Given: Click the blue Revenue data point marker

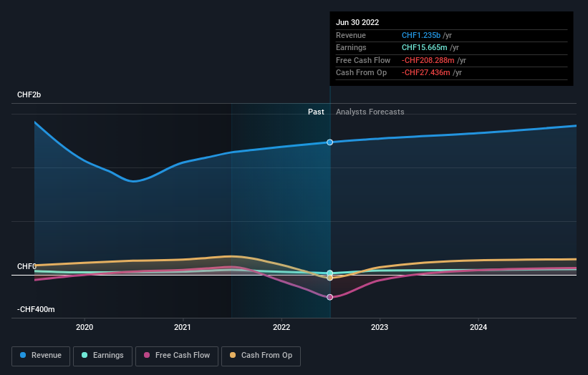Looking at the screenshot, I should tap(329, 142).
